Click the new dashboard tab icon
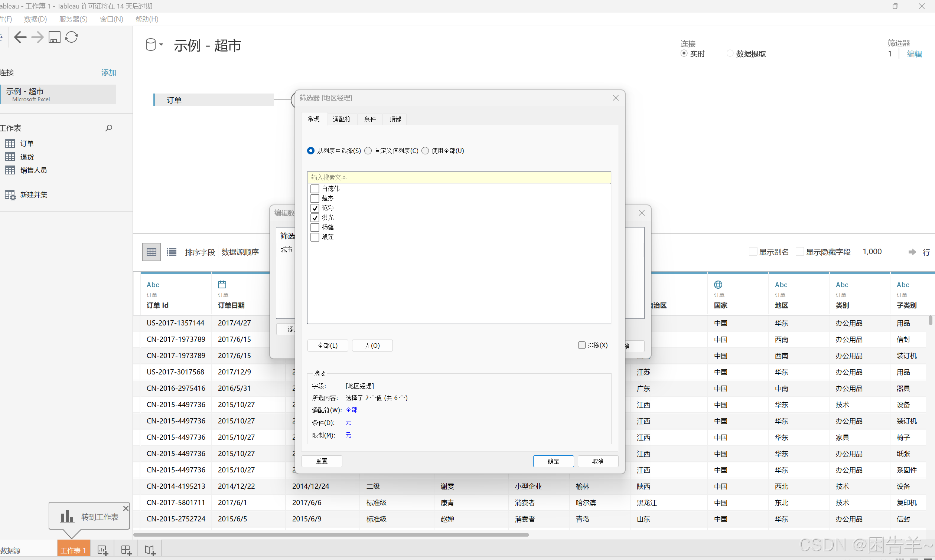This screenshot has height=560, width=935. click(126, 550)
